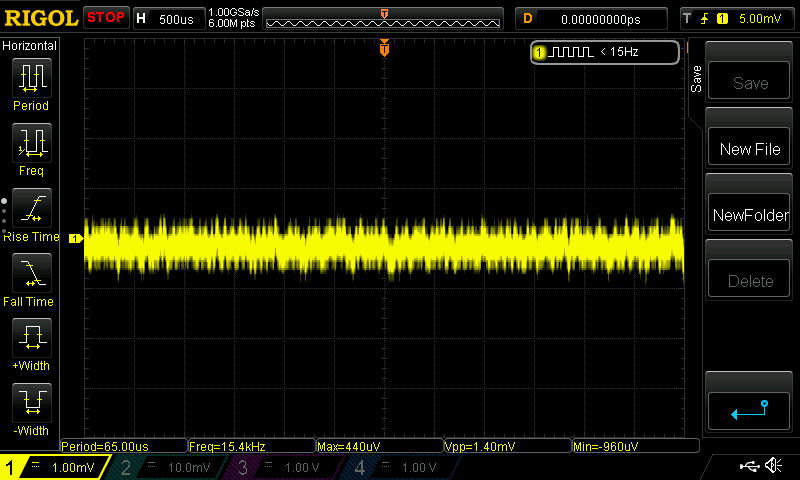Click the Max=440uV measurement
The image size is (800, 480).
pyautogui.click(x=380, y=446)
